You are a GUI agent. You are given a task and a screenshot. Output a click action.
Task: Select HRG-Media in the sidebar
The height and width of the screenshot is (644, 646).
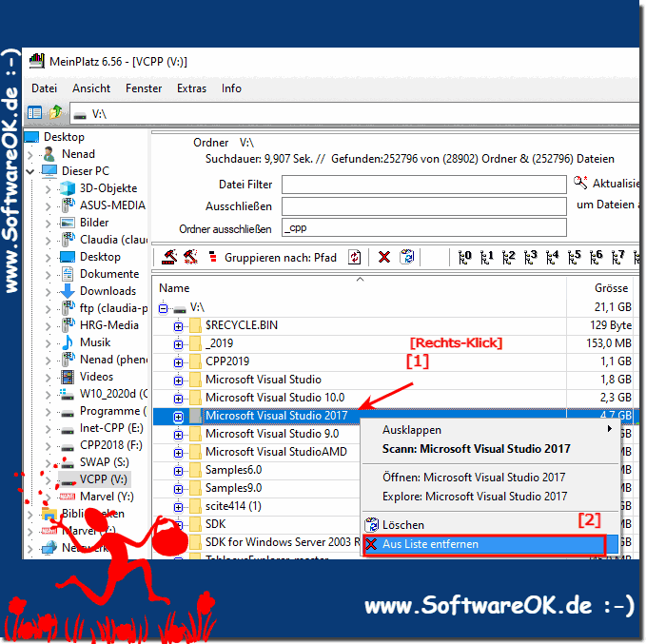[108, 325]
